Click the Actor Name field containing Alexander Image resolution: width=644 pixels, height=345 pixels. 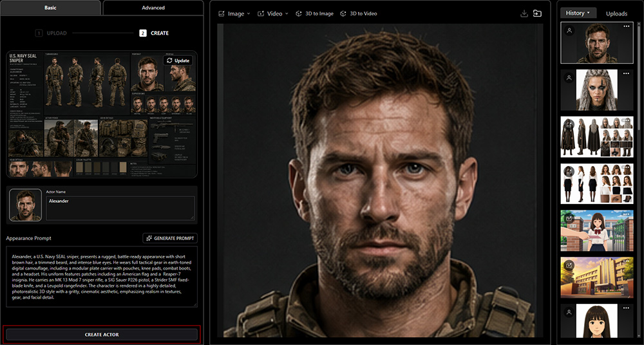click(x=120, y=208)
